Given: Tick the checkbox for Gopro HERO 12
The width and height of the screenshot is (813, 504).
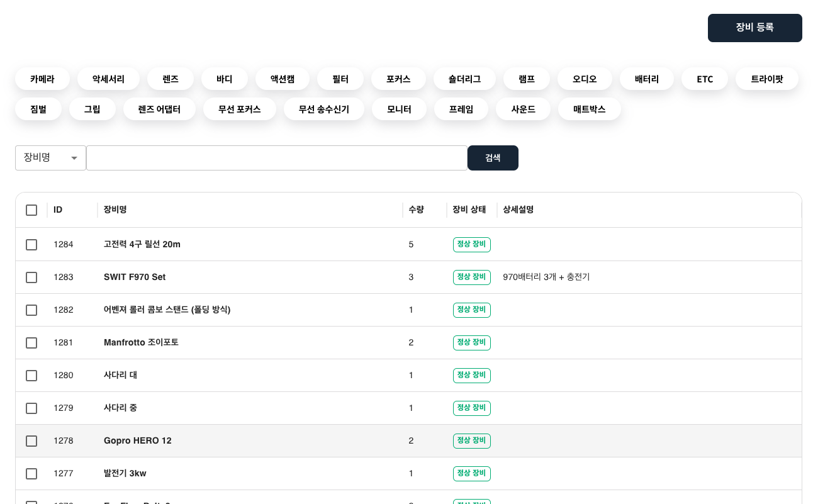Looking at the screenshot, I should tap(31, 441).
